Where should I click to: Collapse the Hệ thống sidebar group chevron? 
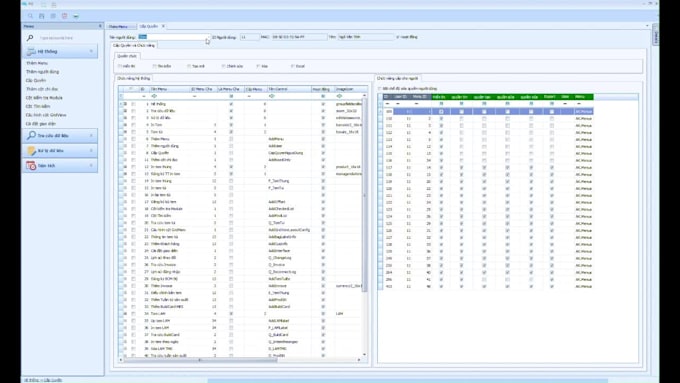(91, 51)
